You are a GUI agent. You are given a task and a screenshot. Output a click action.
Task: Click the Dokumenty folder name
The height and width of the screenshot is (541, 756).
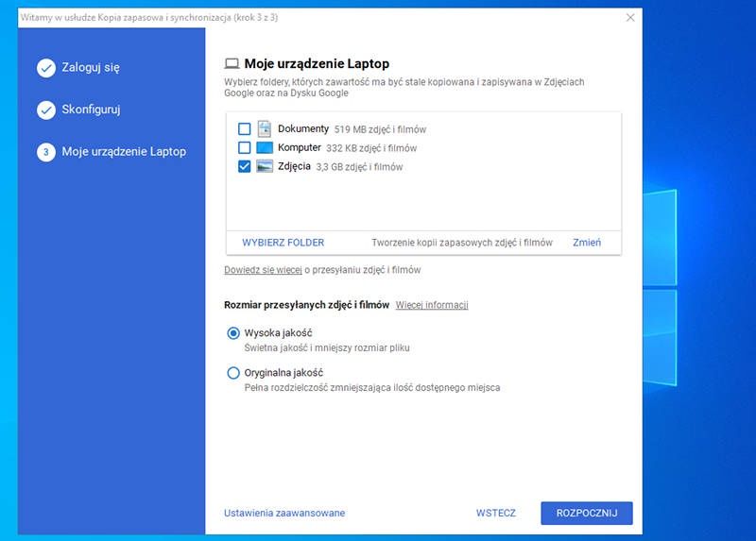pyautogui.click(x=303, y=128)
